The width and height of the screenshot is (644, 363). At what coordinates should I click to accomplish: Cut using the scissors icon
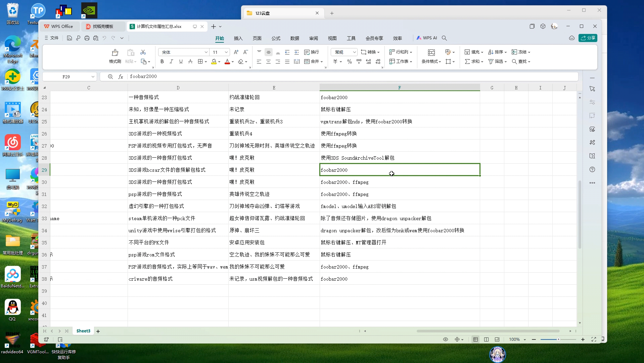coord(143,52)
